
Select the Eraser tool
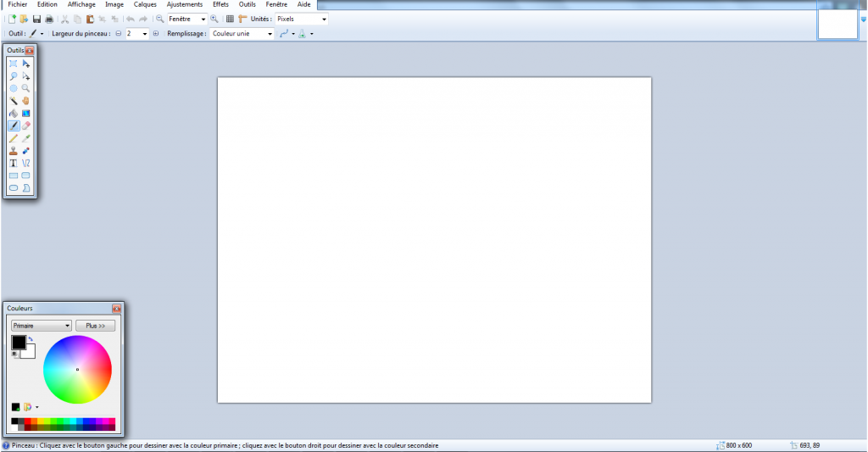pyautogui.click(x=26, y=126)
